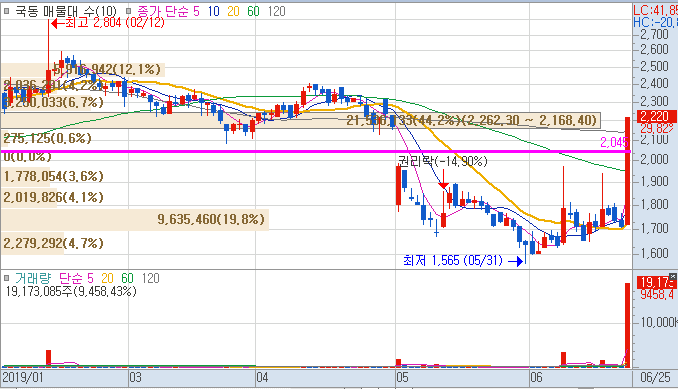The height and width of the screenshot is (389, 678).
Task: Click the volume 60-day average label
Action: pos(127,278)
